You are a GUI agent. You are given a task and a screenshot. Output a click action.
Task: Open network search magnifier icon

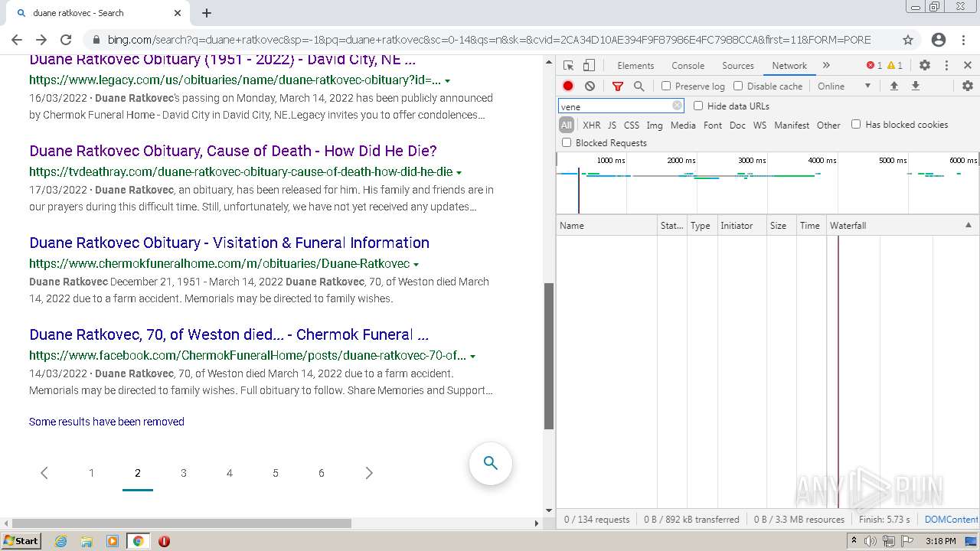[639, 86]
